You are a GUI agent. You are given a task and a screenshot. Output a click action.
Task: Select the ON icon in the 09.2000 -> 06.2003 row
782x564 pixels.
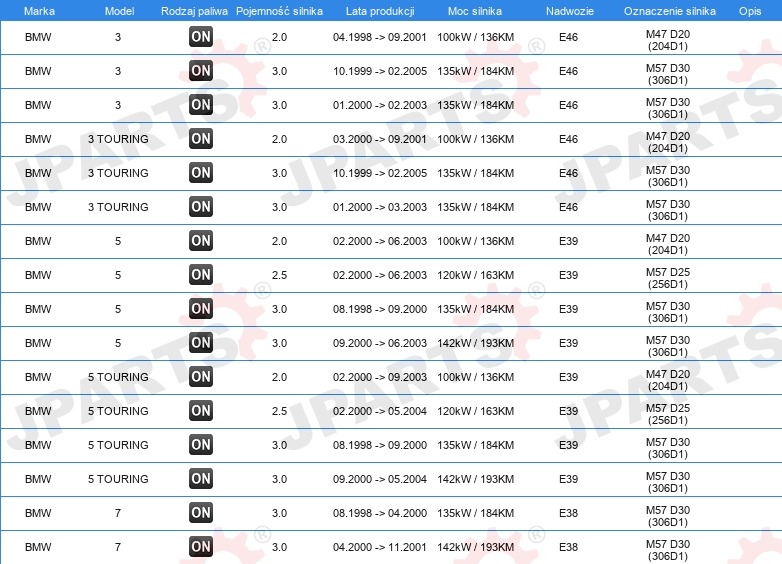[201, 343]
